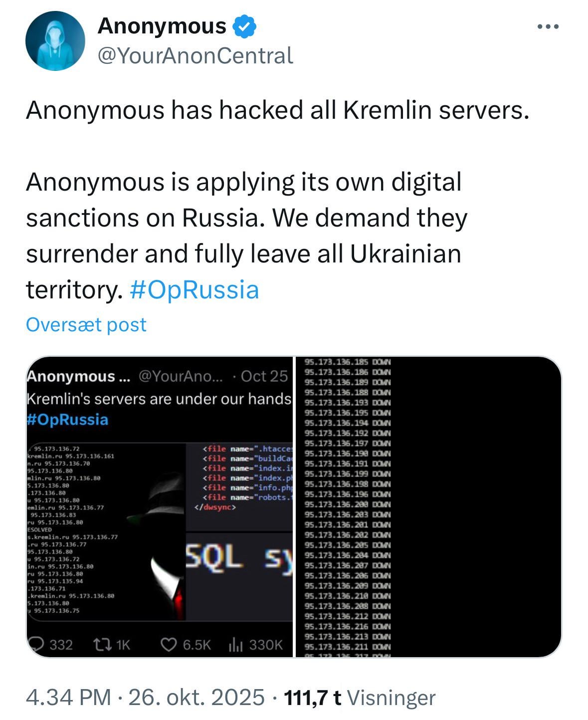The image size is (588, 720).
Task: Click the Anonymous profile avatar
Action: 55,41
